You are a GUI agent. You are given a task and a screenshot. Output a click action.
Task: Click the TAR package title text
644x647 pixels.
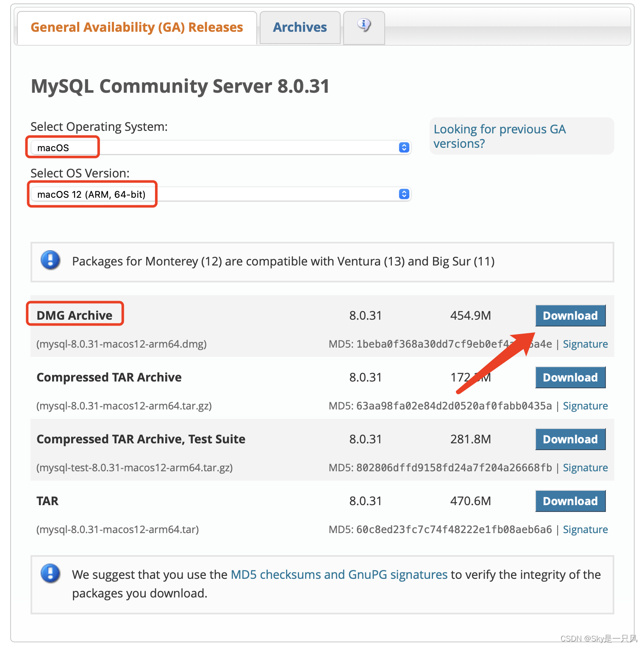[47, 501]
